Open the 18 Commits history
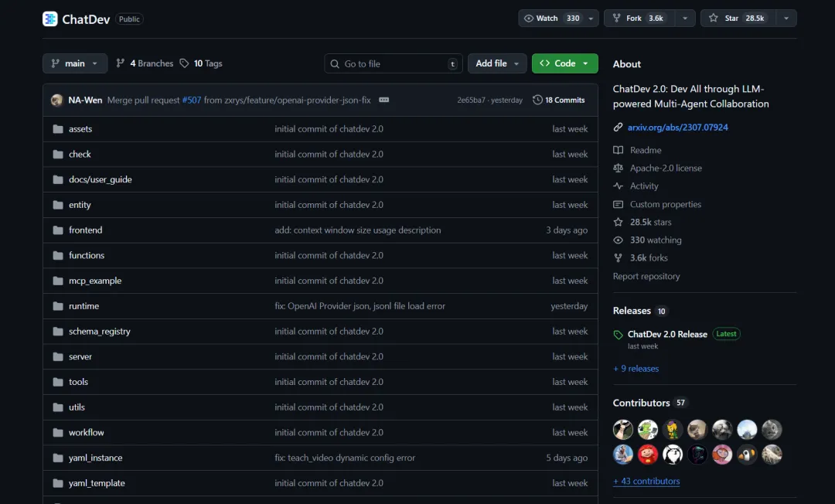Image resolution: width=835 pixels, height=504 pixels. 559,100
